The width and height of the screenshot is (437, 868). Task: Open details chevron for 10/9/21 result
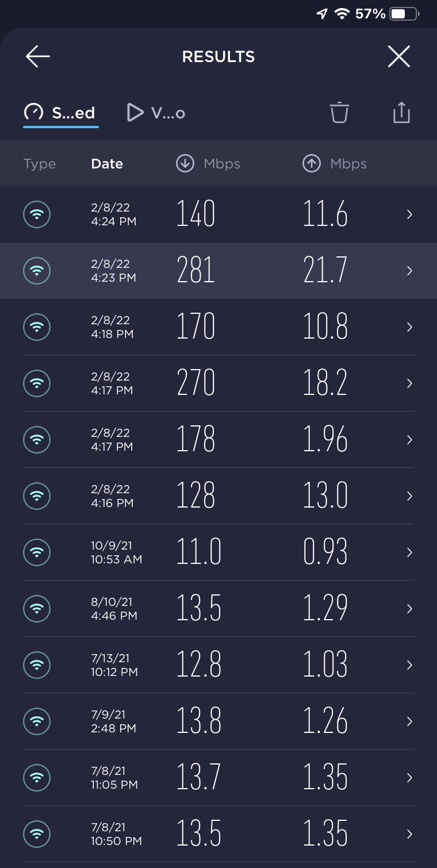pos(409,552)
